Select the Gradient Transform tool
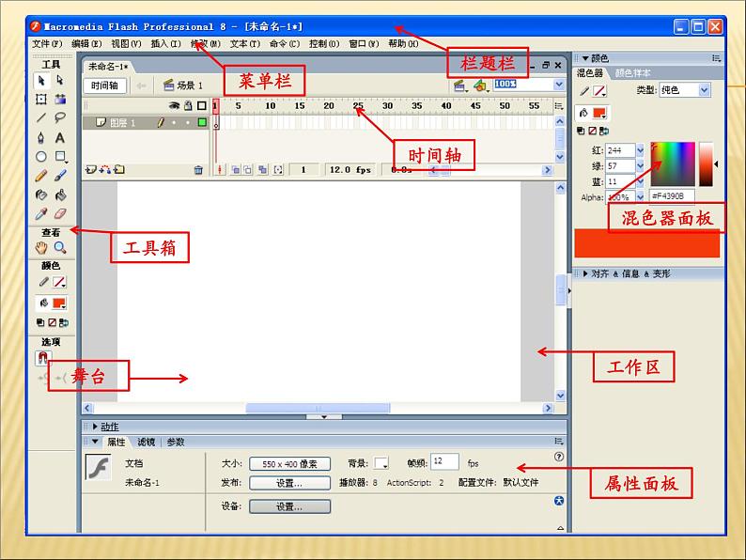Image resolution: width=746 pixels, height=560 pixels. pyautogui.click(x=60, y=99)
